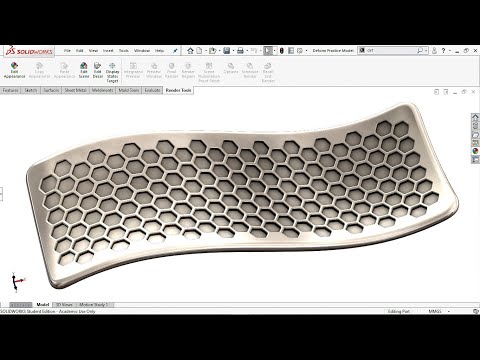The height and width of the screenshot is (360, 480).
Task: Pin the menu bar with the pushpin icon
Action: click(x=175, y=51)
